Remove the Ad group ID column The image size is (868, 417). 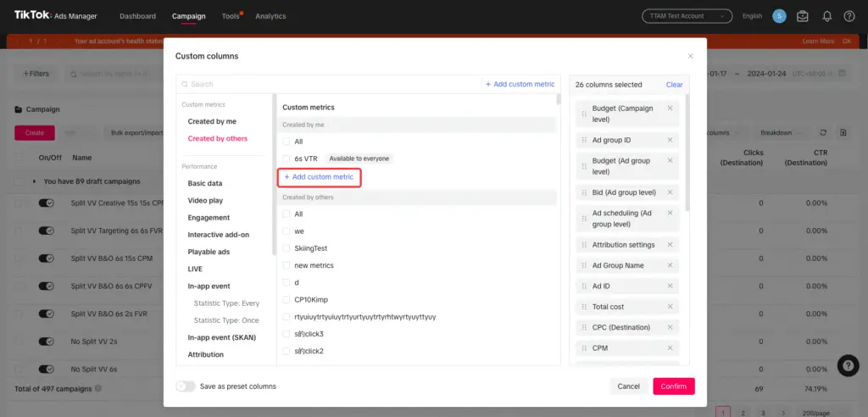click(x=670, y=140)
